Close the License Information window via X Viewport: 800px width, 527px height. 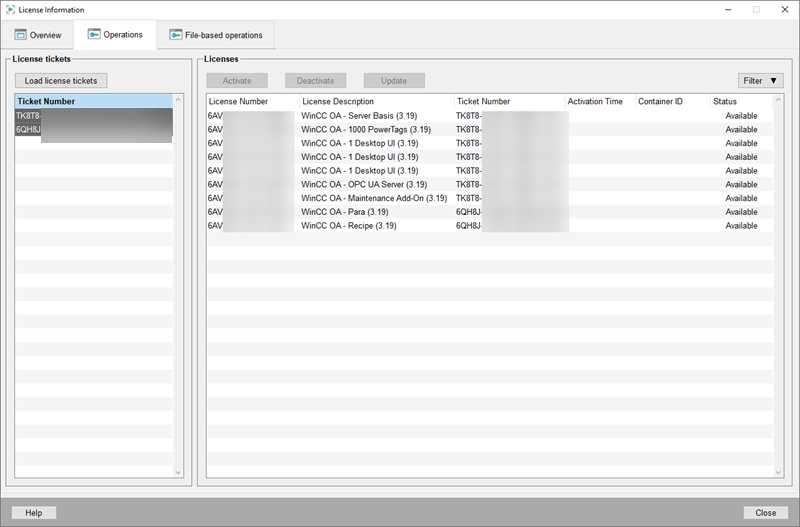785,9
